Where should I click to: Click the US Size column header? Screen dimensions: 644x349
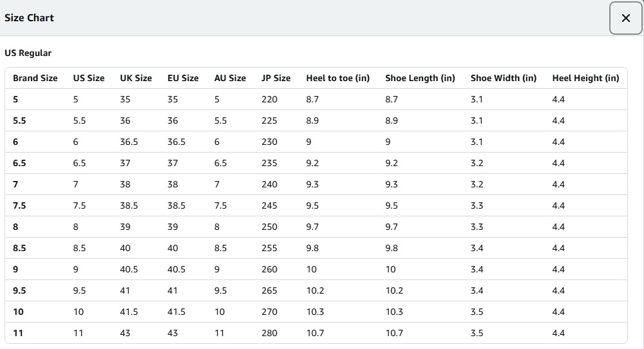coord(88,78)
